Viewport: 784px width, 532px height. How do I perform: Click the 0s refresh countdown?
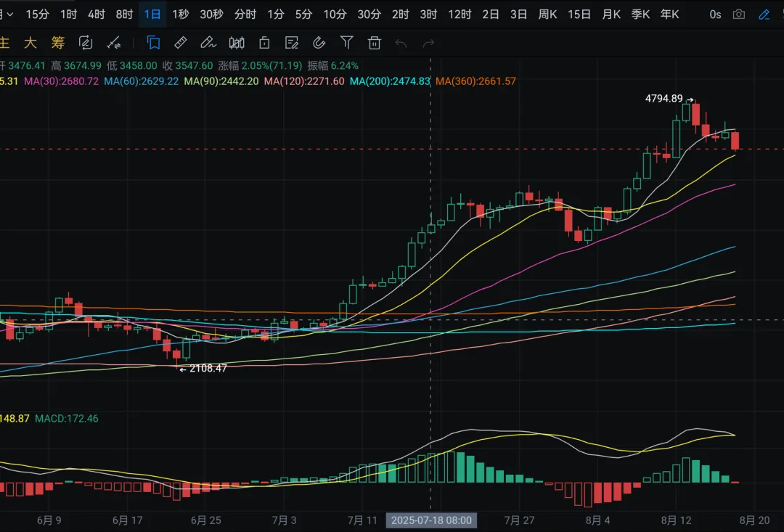point(715,15)
